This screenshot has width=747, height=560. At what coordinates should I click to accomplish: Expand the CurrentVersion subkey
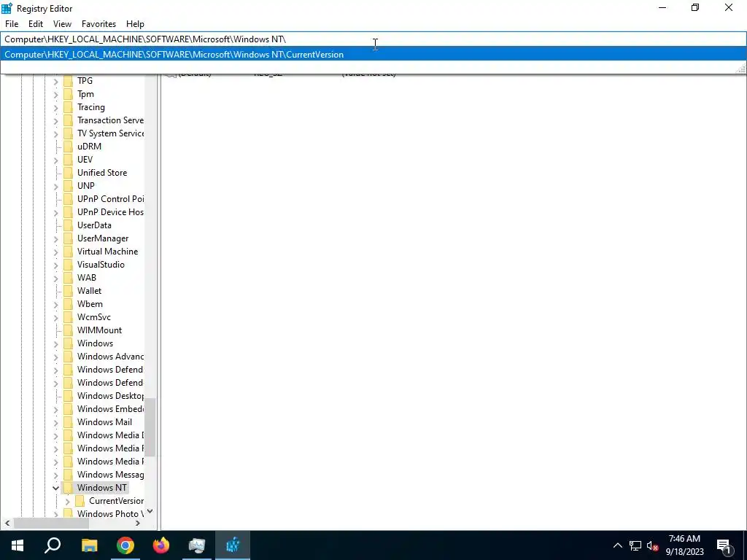pyautogui.click(x=67, y=501)
